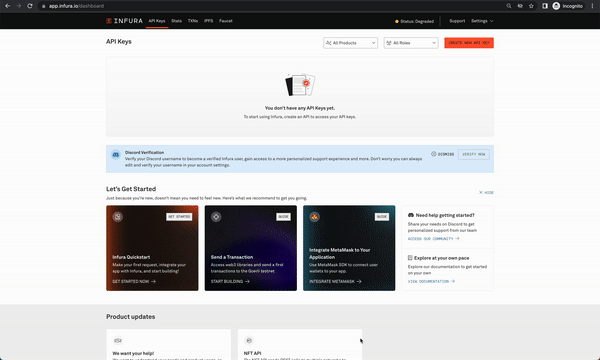Click the 'API Keys' page heading
Viewport: 600px width, 360px height.
tap(119, 41)
